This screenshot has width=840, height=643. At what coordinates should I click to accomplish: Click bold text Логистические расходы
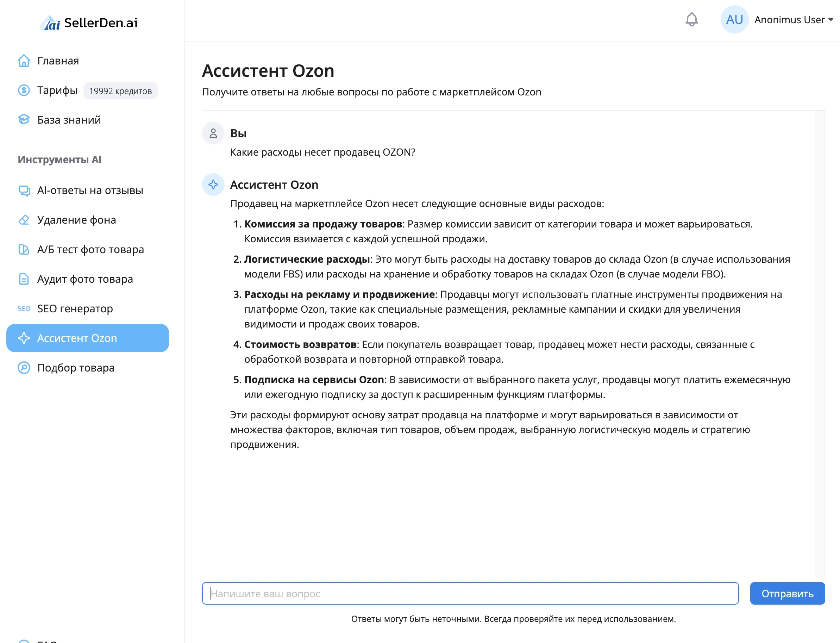click(307, 260)
